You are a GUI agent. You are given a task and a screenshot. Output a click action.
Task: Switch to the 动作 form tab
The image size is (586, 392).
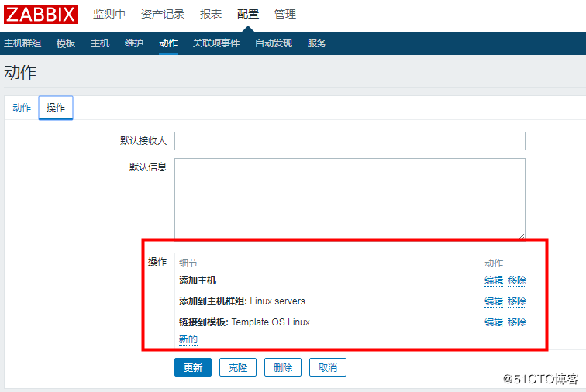click(x=22, y=108)
